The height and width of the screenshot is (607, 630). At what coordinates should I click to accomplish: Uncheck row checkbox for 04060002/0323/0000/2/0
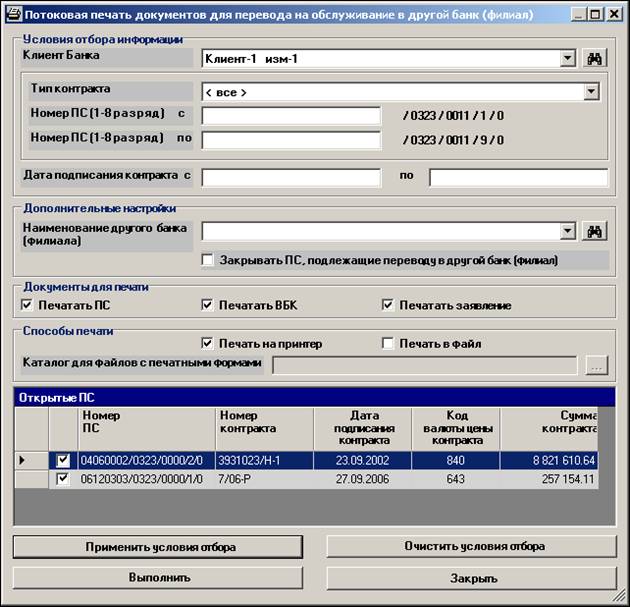click(64, 461)
